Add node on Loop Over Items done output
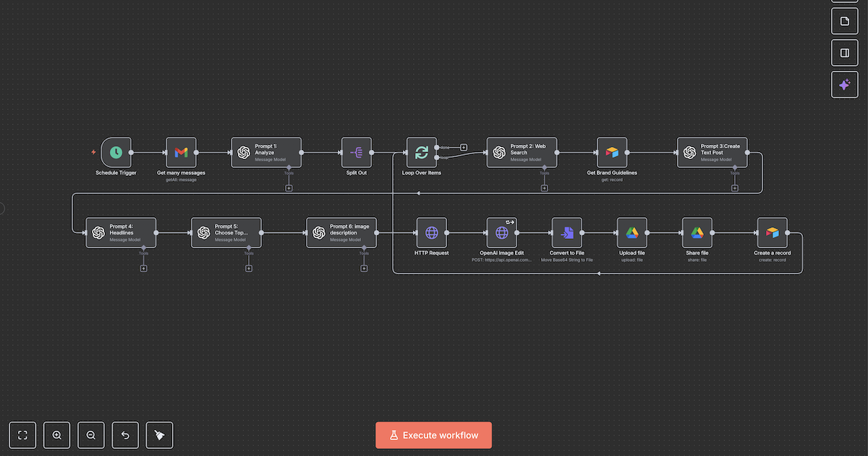Screen dimensions: 868x456 tap(464, 147)
